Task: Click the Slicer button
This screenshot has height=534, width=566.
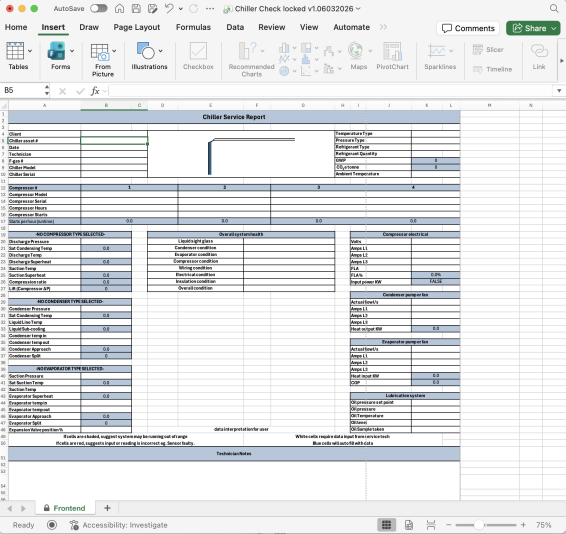Action: click(x=488, y=50)
